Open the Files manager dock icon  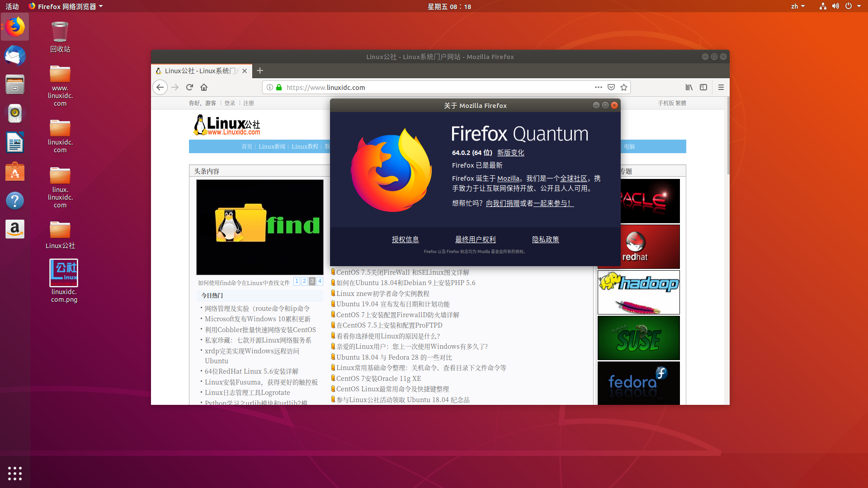pos(15,84)
